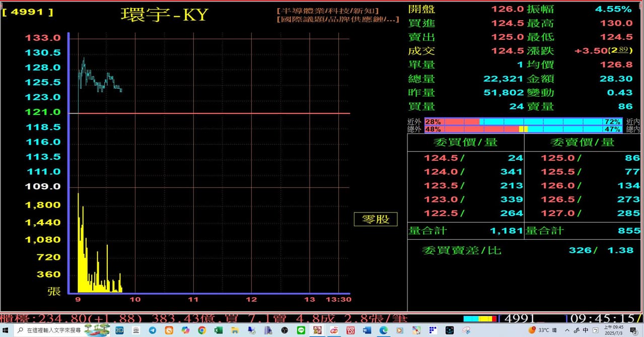Open Microsoft Edge from the taskbar
Viewport: 644px width, 337px height.
[x=383, y=331]
